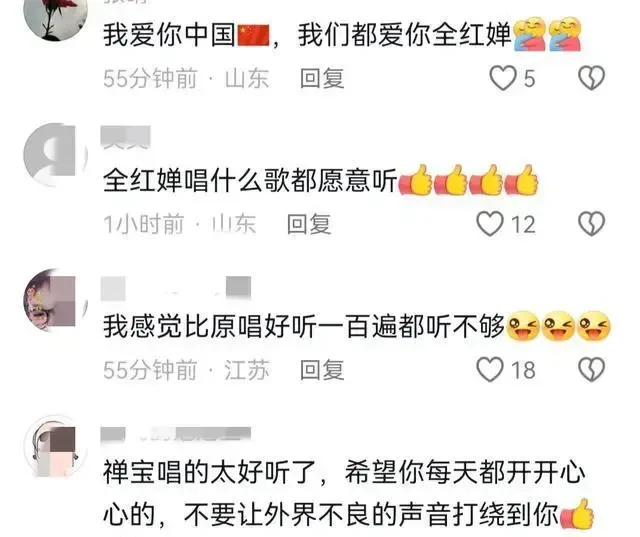This screenshot has height=537, width=640.
Task: Like the comment with 5 likes
Action: [503, 78]
